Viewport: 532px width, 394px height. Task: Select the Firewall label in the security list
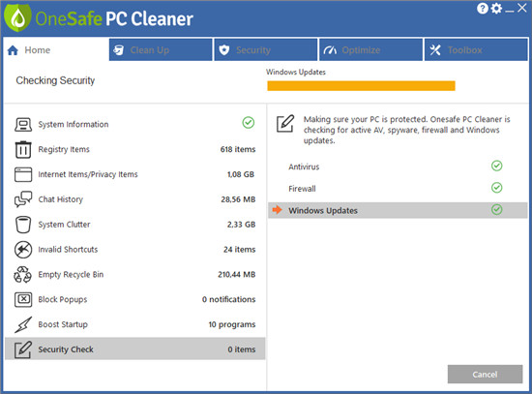[x=302, y=189]
